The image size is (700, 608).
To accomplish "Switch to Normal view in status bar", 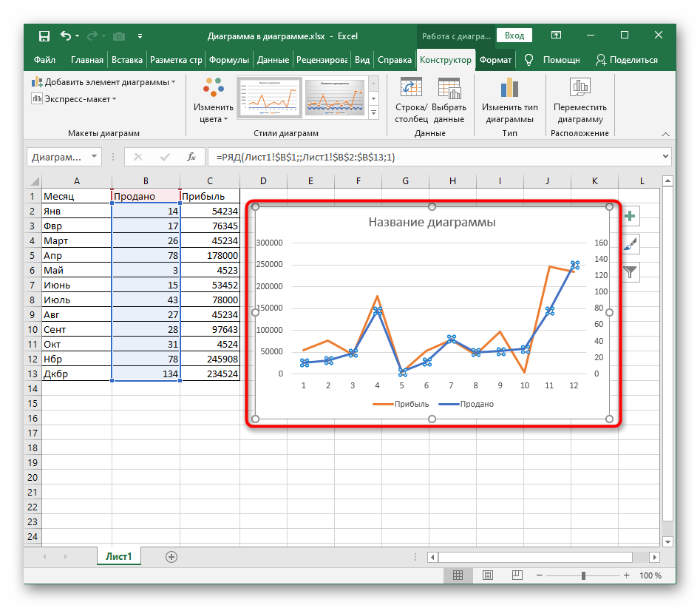I will point(458,575).
